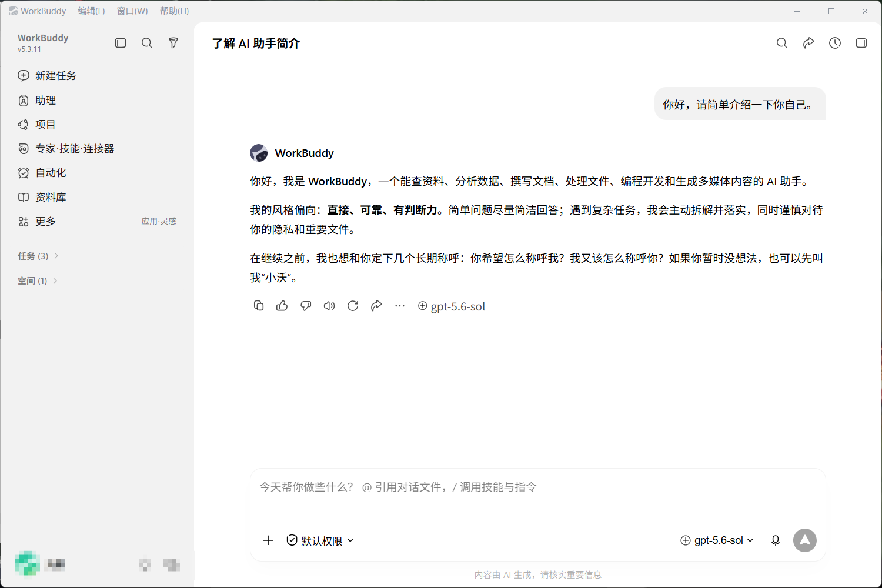Regenerate the reply
The image size is (882, 588).
353,306
